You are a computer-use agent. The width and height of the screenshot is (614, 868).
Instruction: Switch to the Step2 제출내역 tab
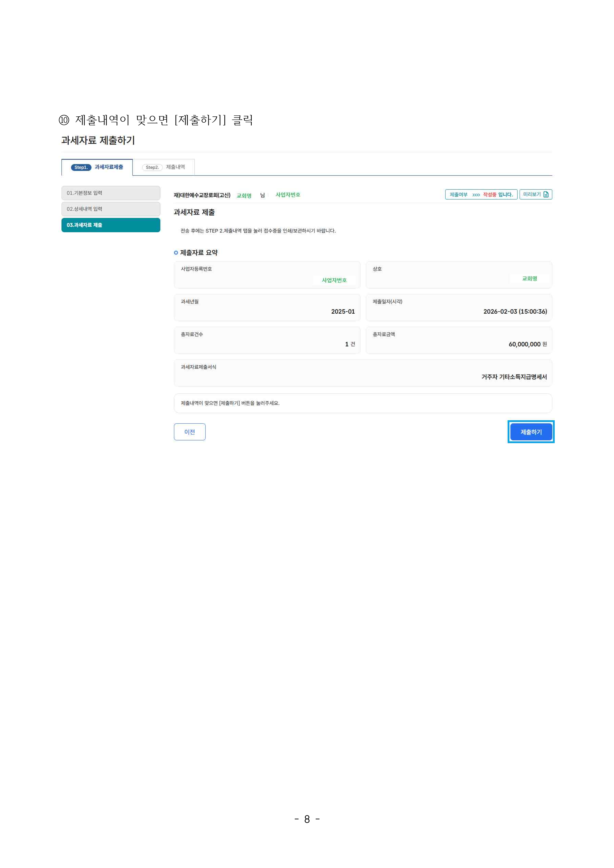[x=164, y=167]
